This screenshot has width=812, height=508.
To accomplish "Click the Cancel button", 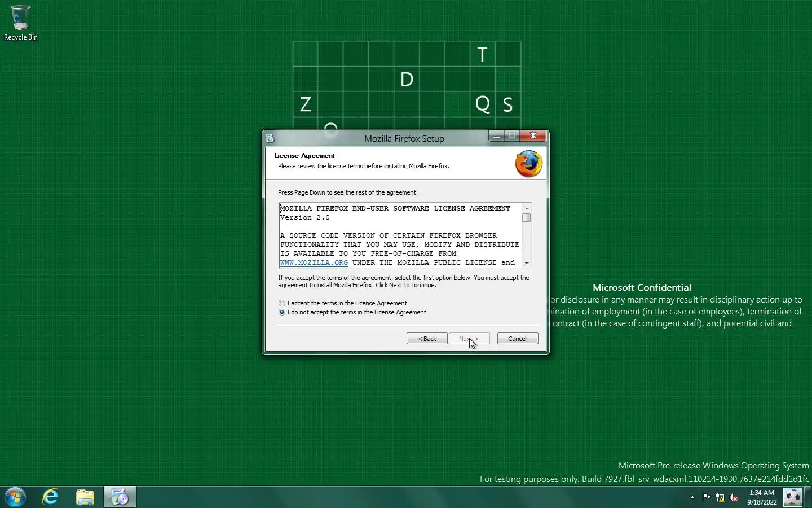I will (x=518, y=339).
